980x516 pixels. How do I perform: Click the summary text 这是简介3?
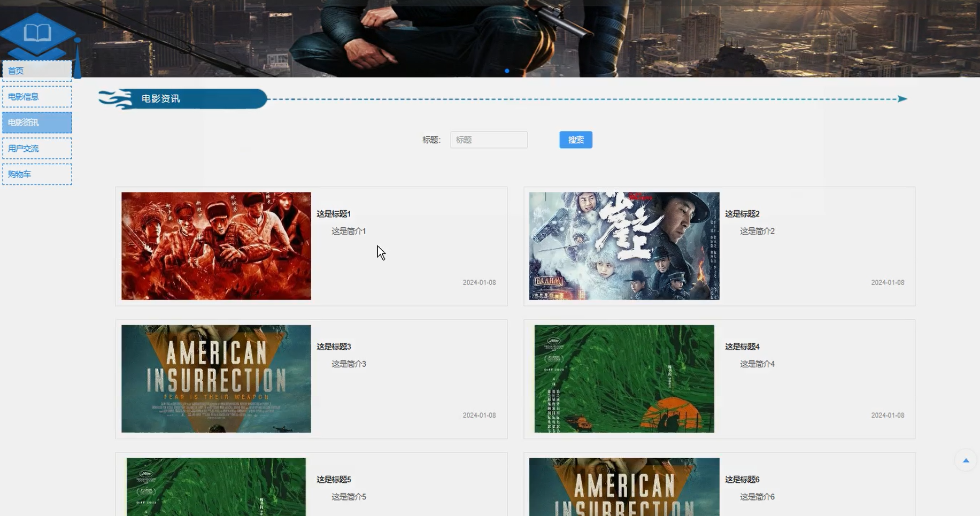coord(349,364)
